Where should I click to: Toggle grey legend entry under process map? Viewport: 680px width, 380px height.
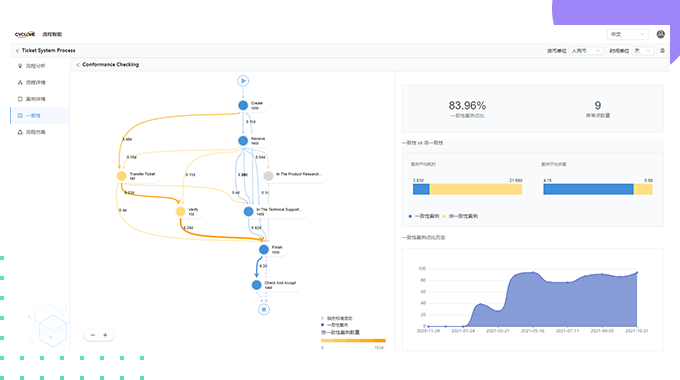pos(337,318)
